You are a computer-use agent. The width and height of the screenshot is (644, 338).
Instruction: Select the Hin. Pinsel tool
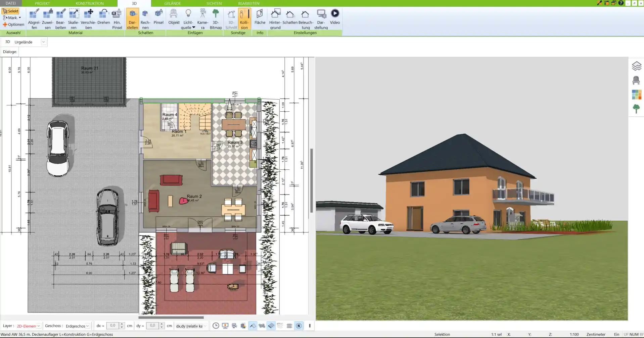click(x=117, y=19)
